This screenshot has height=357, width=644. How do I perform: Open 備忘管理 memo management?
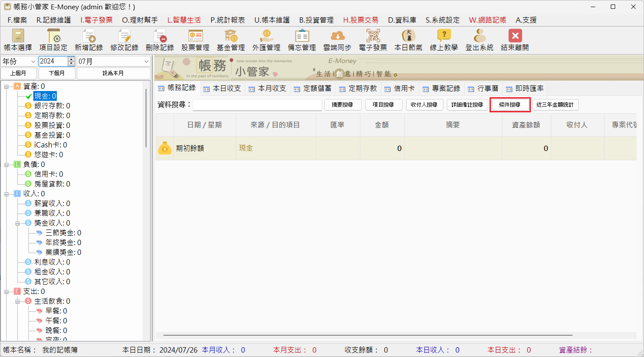(302, 40)
